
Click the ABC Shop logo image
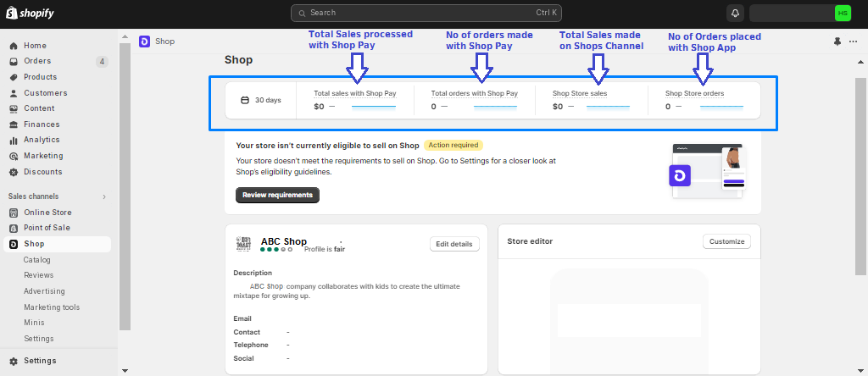click(x=244, y=243)
